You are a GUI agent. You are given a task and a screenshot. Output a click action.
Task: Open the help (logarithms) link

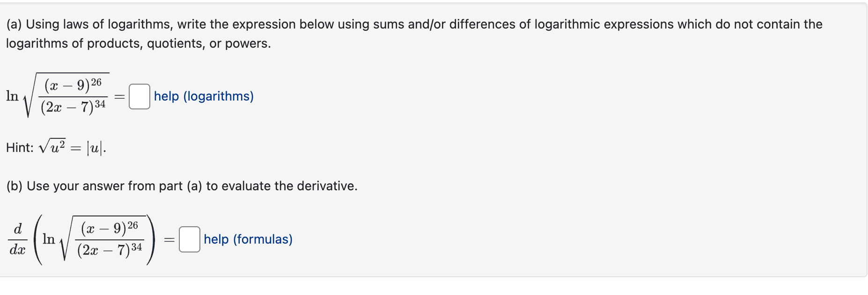[x=203, y=96]
